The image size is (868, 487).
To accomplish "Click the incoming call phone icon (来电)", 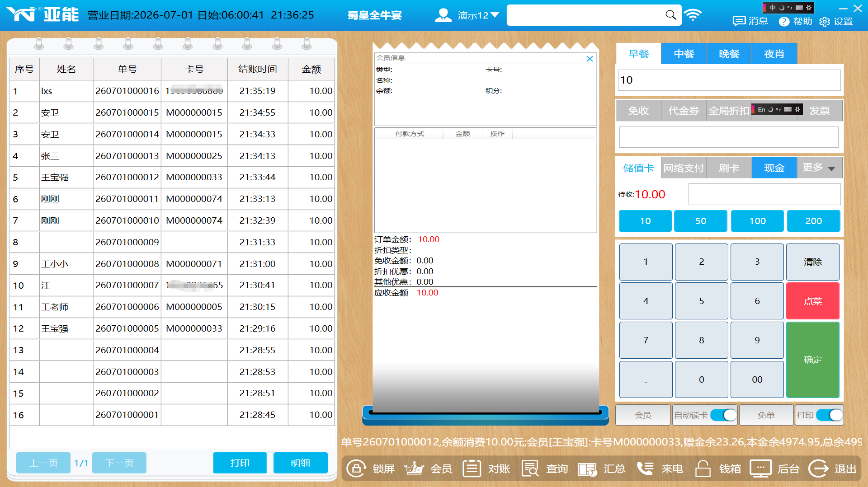I will 645,468.
